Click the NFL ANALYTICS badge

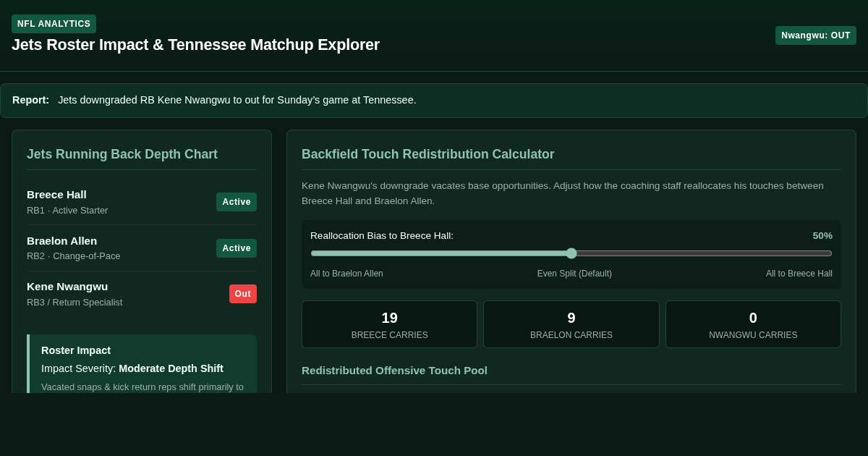[x=54, y=24]
